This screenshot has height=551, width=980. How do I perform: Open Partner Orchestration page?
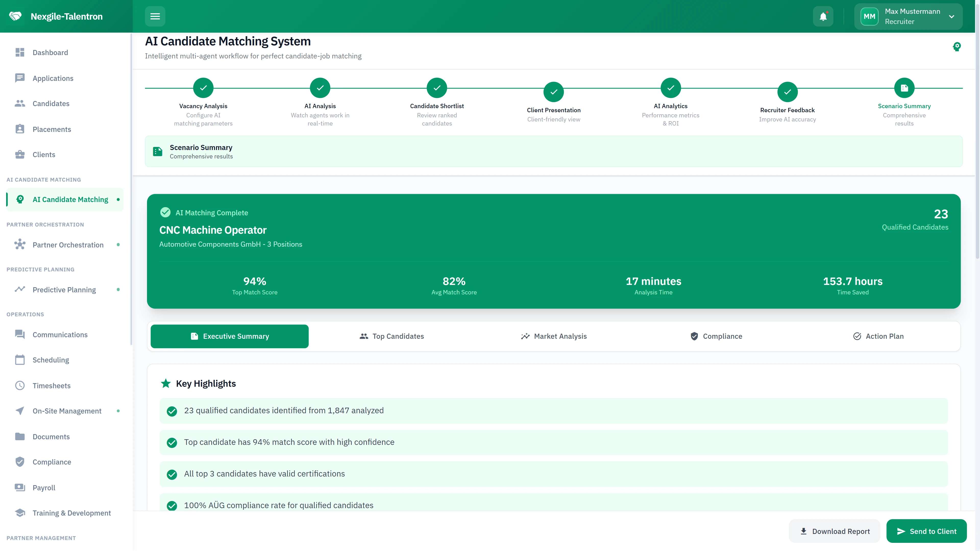(68, 245)
